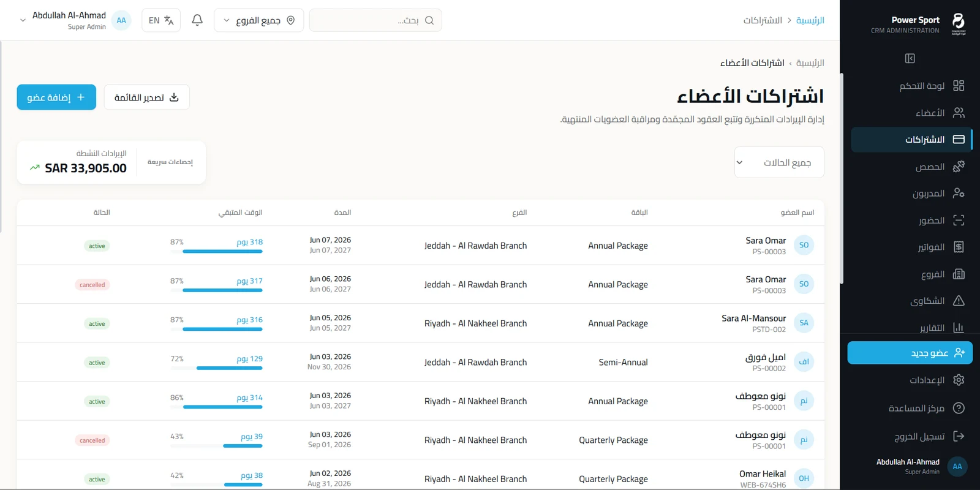This screenshot has height=490, width=980.
Task: Open الإعدادات settings gear icon
Action: click(x=959, y=380)
